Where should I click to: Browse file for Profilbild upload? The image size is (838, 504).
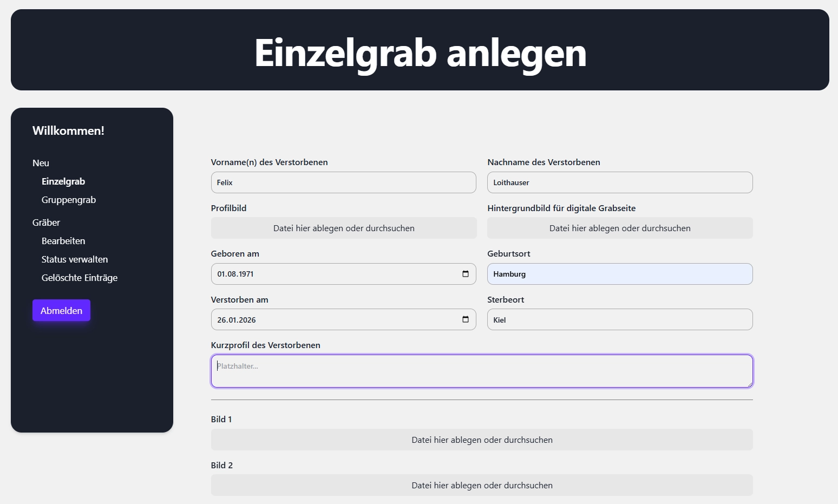point(344,228)
